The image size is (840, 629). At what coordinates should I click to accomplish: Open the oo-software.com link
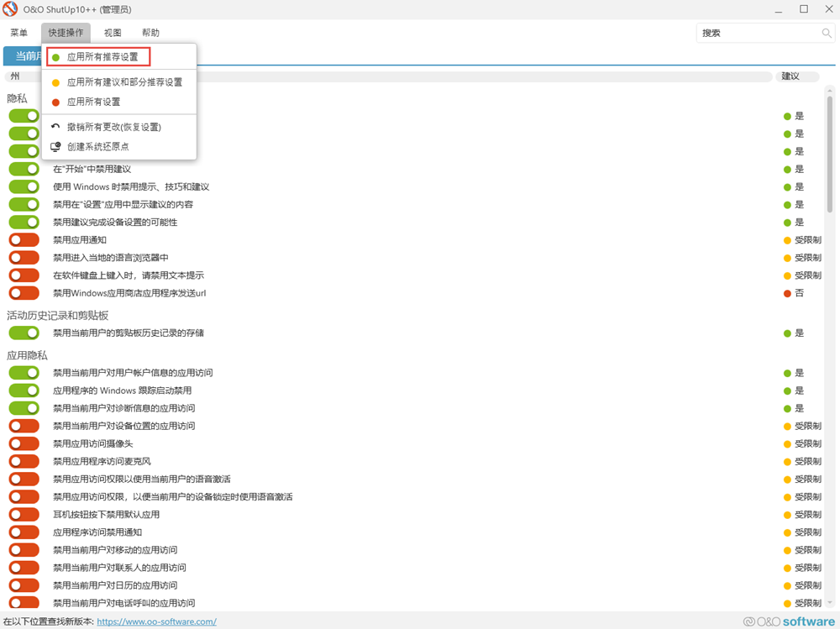tap(156, 621)
